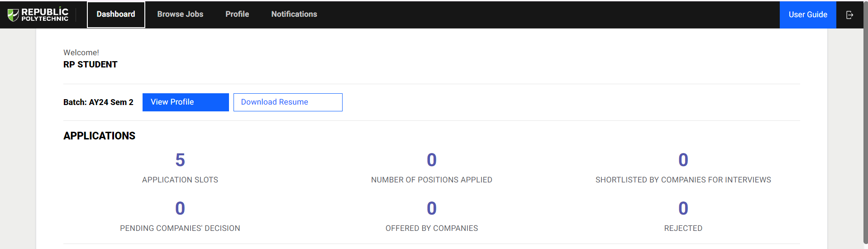Click the Batch: AY24 Sem 2 label

(x=98, y=102)
